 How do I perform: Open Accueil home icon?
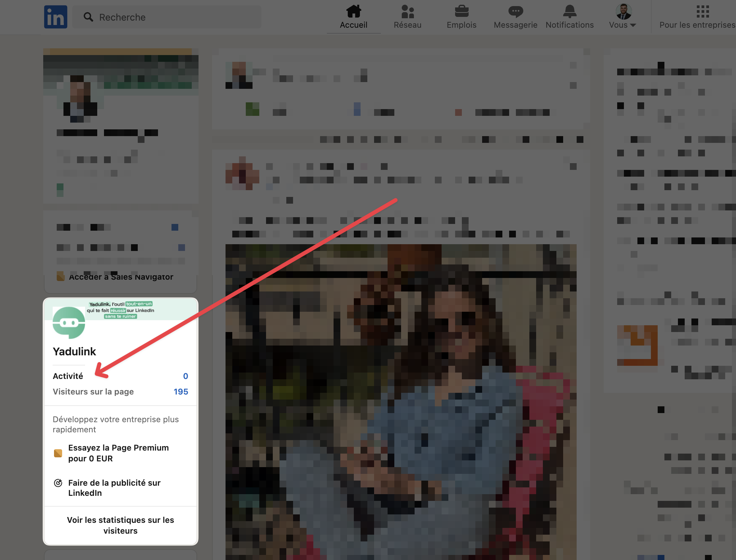[x=353, y=11]
